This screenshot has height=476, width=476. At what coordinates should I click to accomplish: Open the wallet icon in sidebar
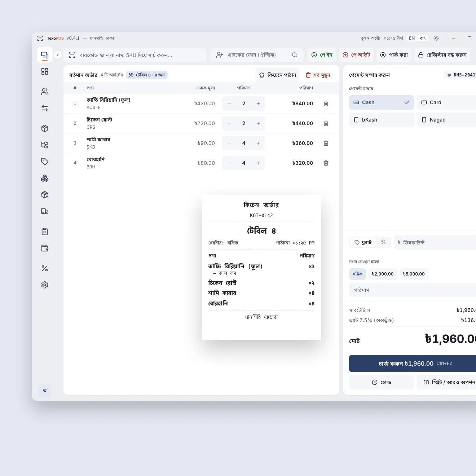(45, 248)
